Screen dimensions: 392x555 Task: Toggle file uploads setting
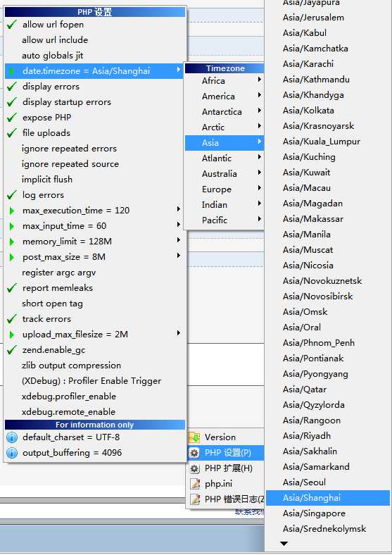point(95,133)
